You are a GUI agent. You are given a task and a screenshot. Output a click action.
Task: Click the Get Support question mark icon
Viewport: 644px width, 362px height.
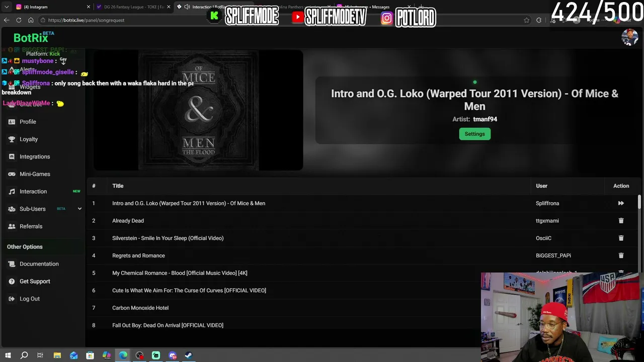tap(12, 282)
